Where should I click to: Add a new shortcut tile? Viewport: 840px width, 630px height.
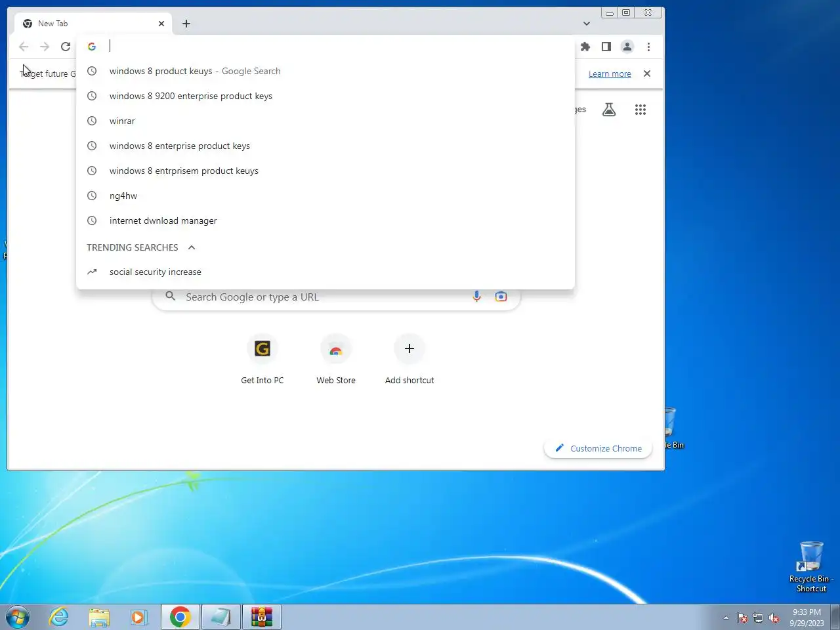409,359
